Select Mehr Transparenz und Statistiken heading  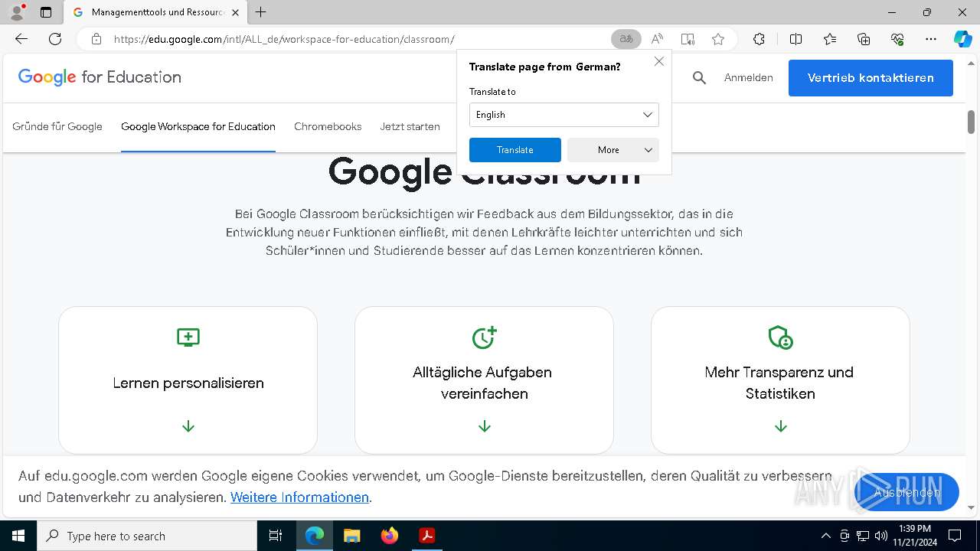pyautogui.click(x=779, y=383)
